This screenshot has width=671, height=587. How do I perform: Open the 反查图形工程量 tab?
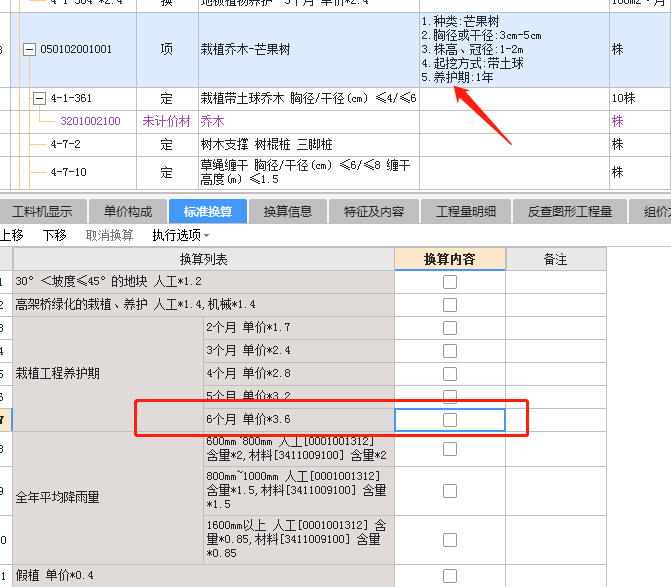[570, 211]
